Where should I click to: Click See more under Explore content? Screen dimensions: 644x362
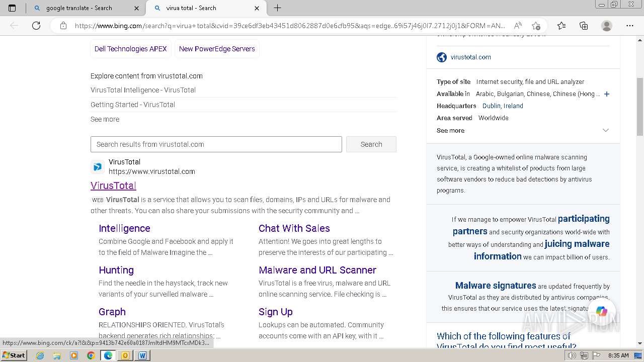(x=105, y=119)
